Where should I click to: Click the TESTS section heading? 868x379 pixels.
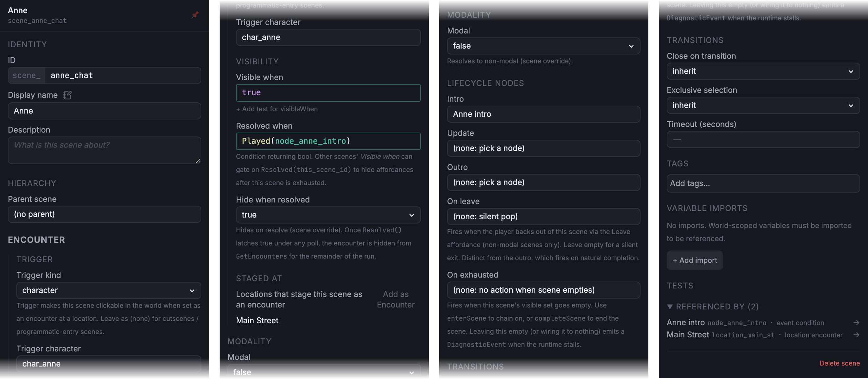[x=680, y=285]
